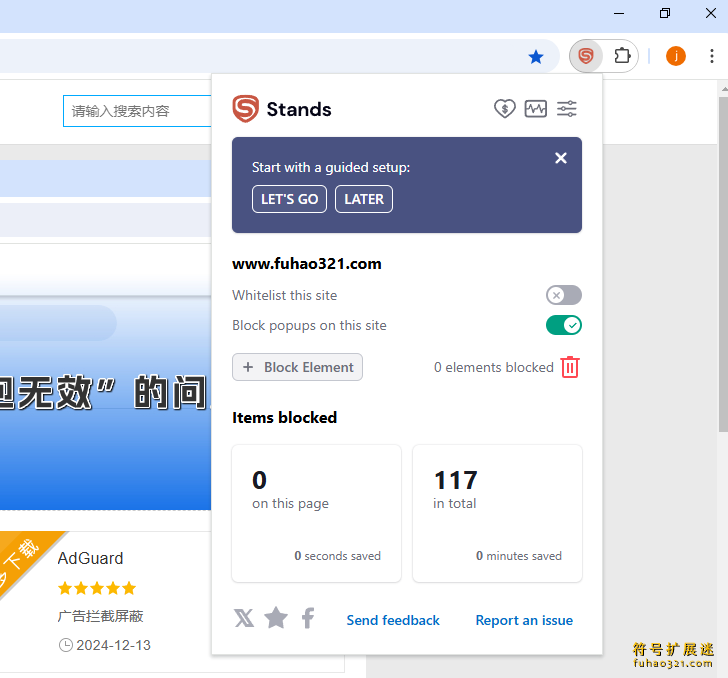
Task: Click the 0 elements blocked text
Action: click(x=494, y=367)
